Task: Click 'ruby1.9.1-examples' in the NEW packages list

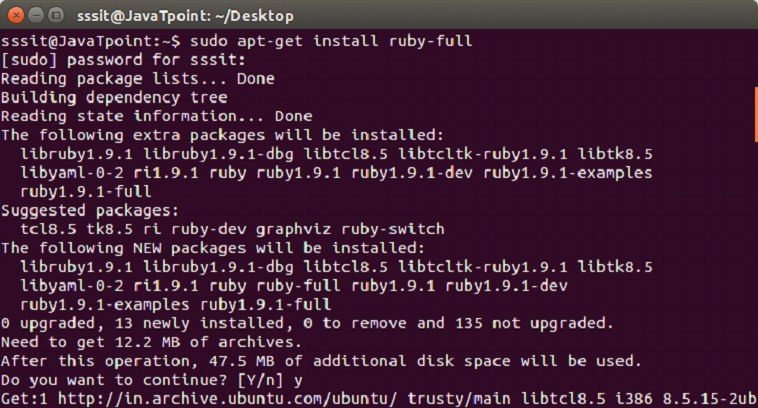Action: pos(105,305)
